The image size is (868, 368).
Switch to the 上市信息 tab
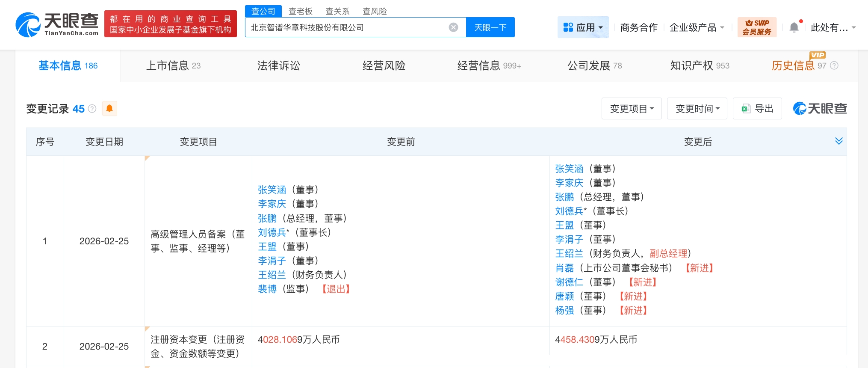173,65
